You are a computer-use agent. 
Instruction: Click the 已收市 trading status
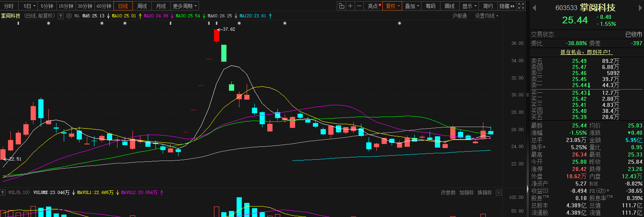click(x=634, y=34)
